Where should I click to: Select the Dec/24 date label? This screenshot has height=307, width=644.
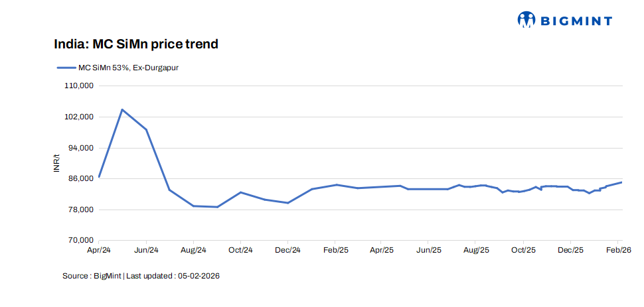click(288, 250)
